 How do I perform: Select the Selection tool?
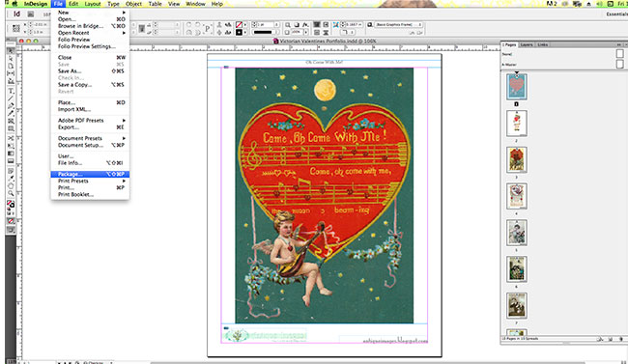click(11, 51)
